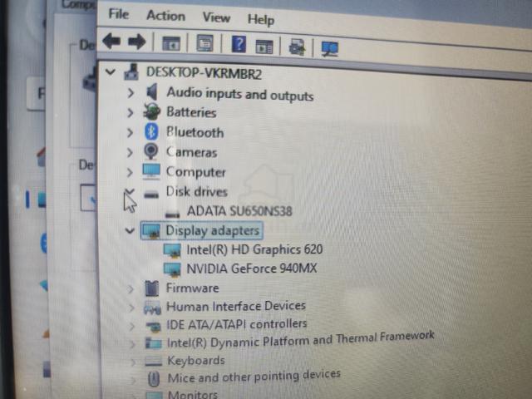Click the mouse icon for pointing devices
The height and width of the screenshot is (399, 532).
click(x=154, y=379)
